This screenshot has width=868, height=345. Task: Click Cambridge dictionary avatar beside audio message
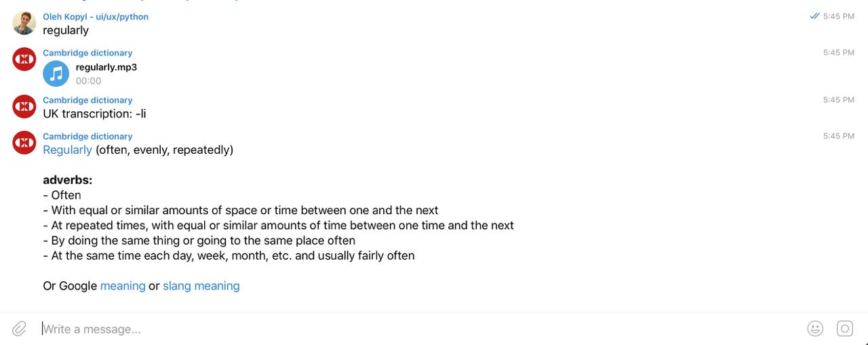click(24, 60)
